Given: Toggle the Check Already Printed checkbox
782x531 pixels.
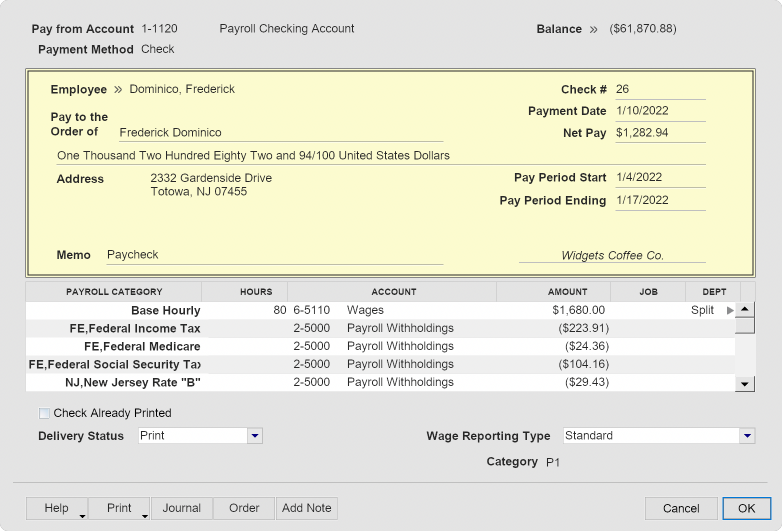Looking at the screenshot, I should point(44,413).
